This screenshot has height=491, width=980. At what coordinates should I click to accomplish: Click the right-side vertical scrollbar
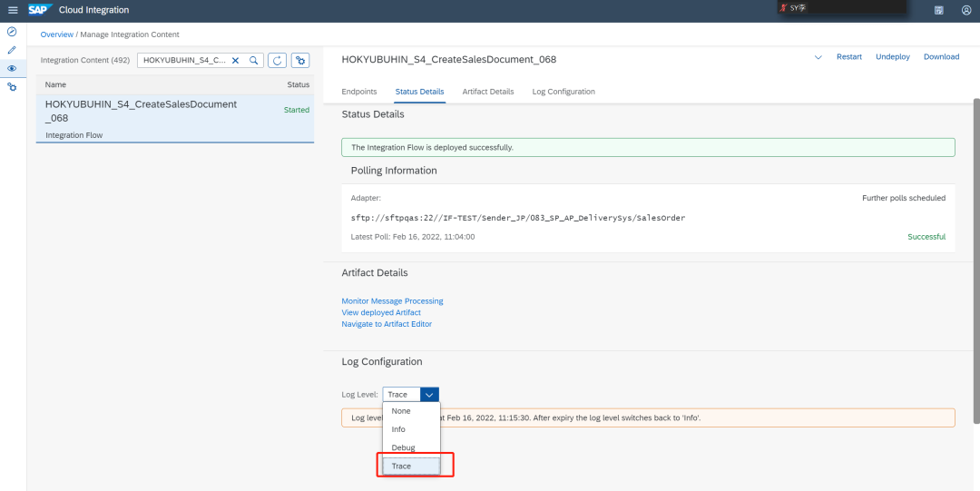click(976, 261)
